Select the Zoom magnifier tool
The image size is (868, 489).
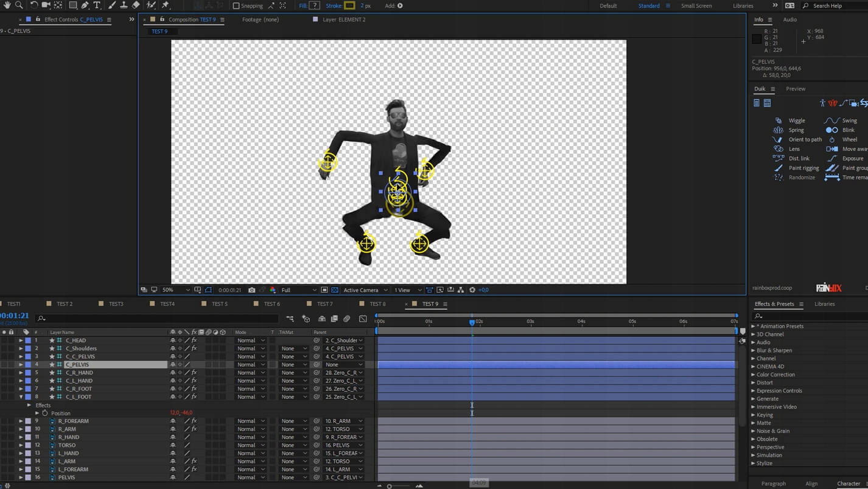(x=19, y=5)
